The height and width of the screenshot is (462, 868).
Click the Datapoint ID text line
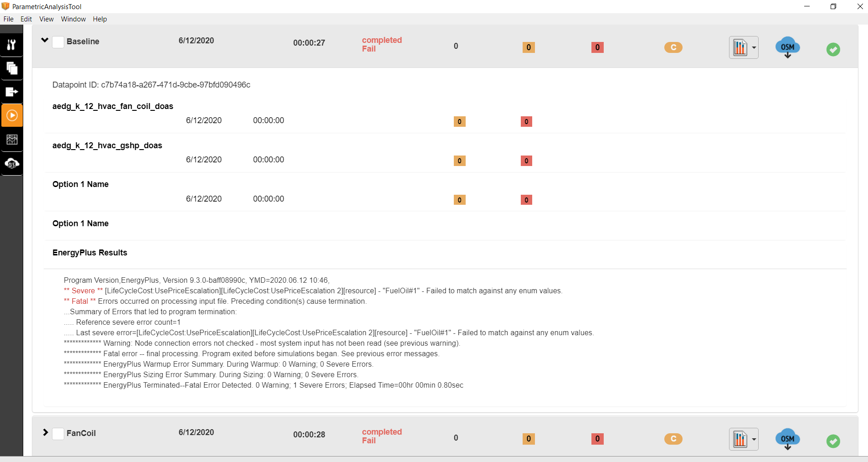[151, 85]
